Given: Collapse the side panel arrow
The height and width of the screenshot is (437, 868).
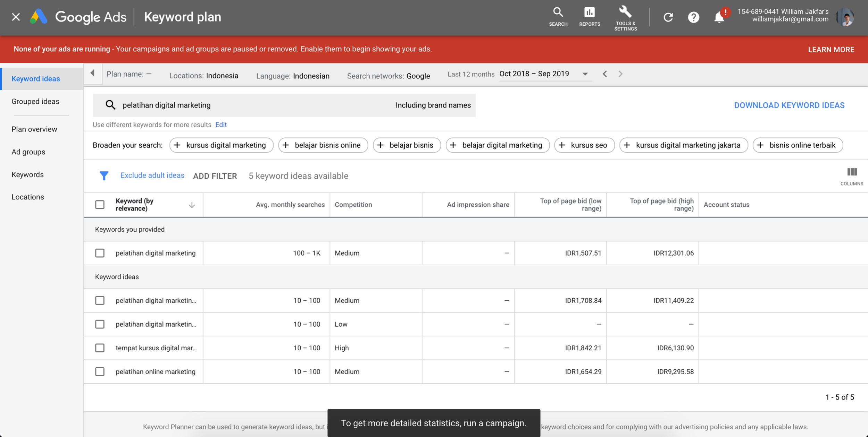Looking at the screenshot, I should 92,73.
